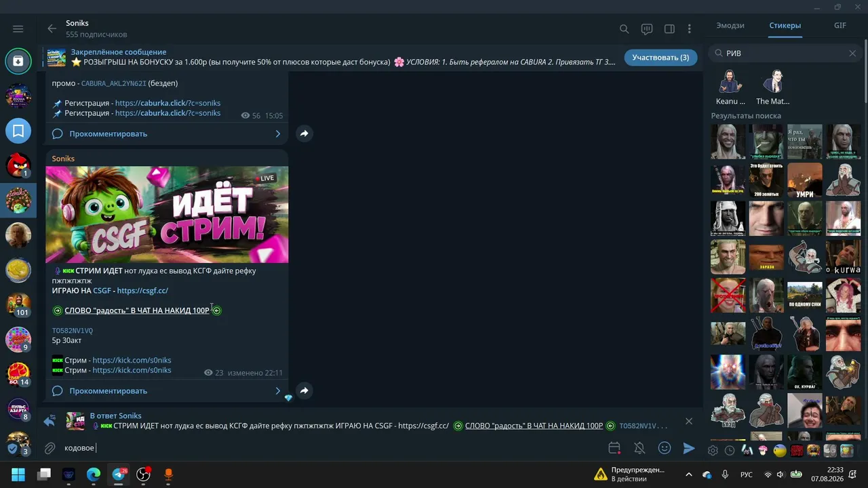Open the Soniks channel info header
The image size is (868, 488).
pos(96,28)
